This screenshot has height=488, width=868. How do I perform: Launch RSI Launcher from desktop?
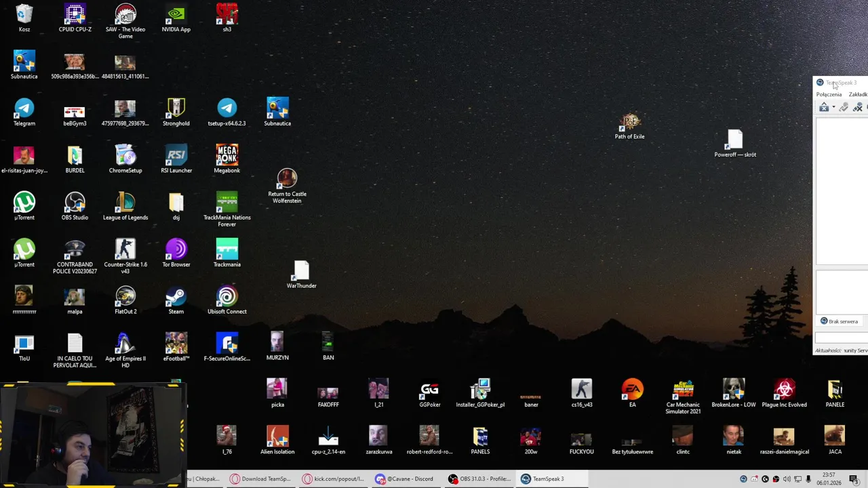tap(176, 159)
